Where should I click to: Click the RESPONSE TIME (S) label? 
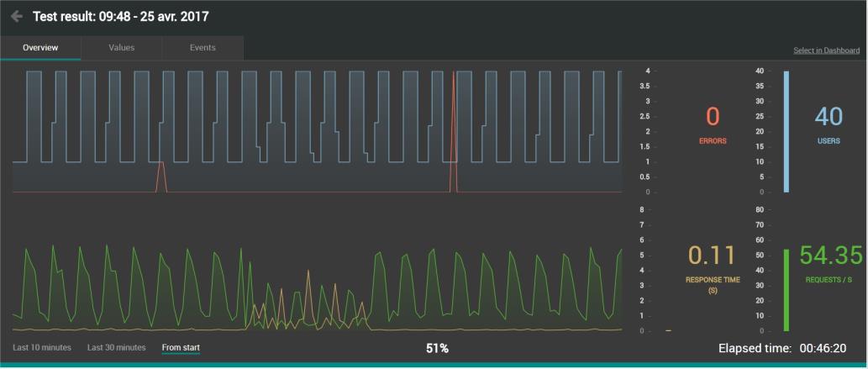point(713,285)
